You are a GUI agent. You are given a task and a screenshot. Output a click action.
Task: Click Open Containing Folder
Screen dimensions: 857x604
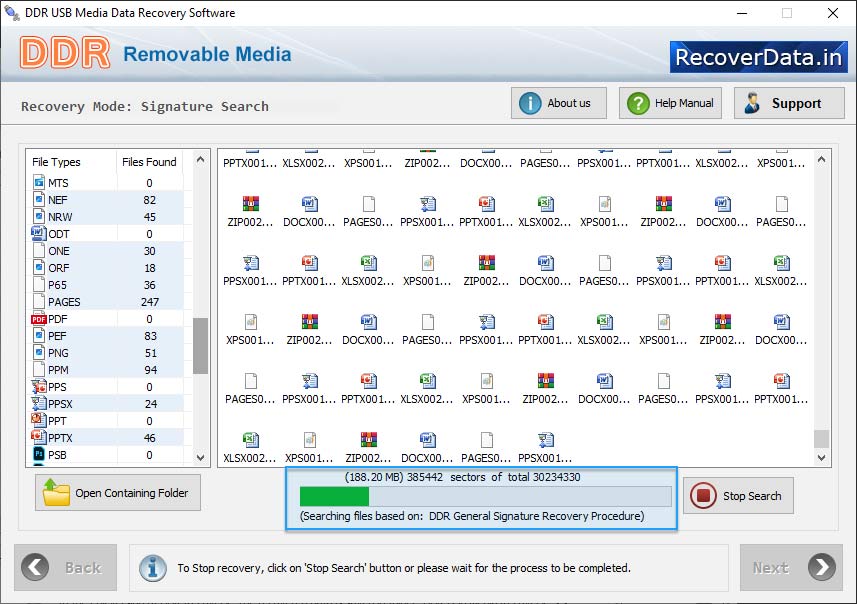pyautogui.click(x=118, y=492)
